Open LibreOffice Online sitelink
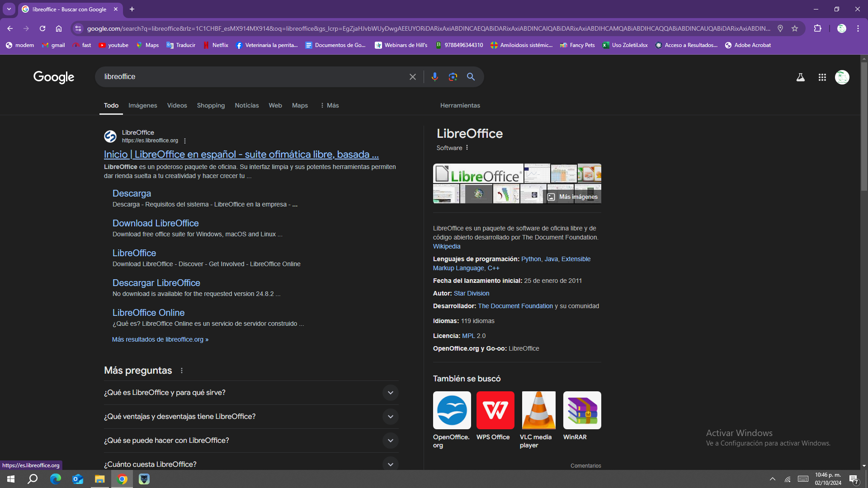Image resolution: width=868 pixels, height=488 pixels. point(148,313)
